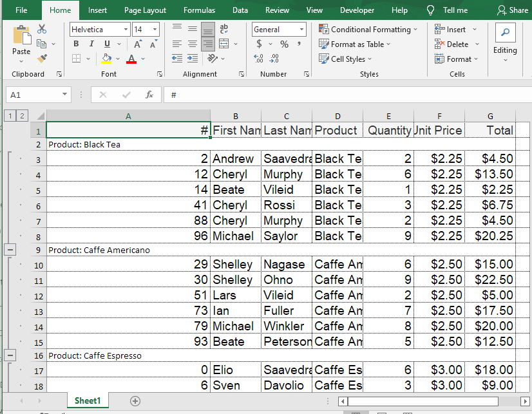The height and width of the screenshot is (414, 532).
Task: Click the Insert Function fx icon
Action: 149,95
